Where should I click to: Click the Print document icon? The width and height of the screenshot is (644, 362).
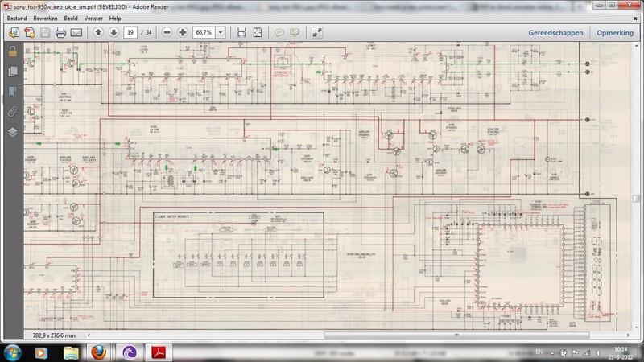pyautogui.click(x=60, y=33)
